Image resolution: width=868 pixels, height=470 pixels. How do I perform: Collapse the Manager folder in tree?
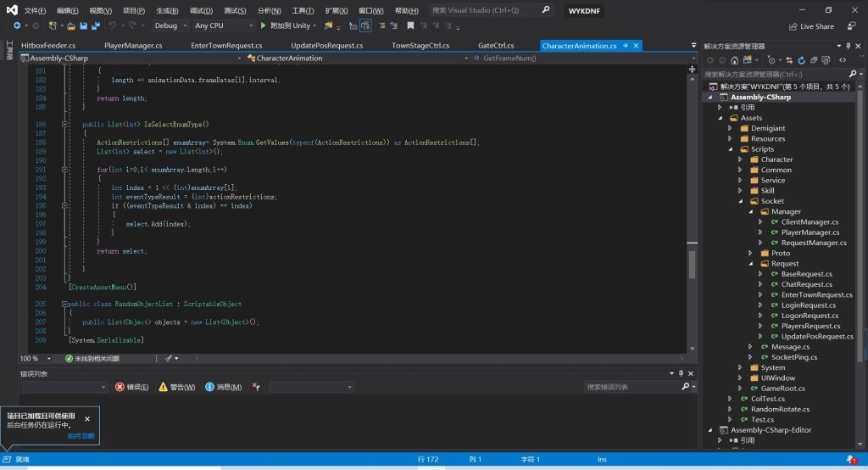coord(751,212)
